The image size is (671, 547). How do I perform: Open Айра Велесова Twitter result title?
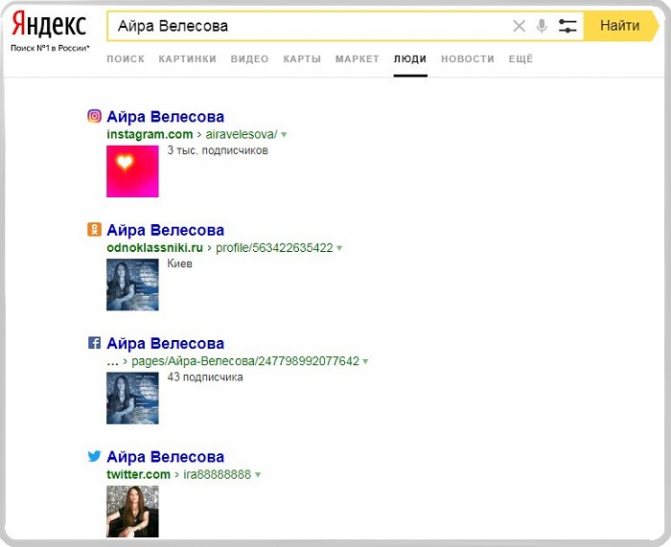[165, 457]
